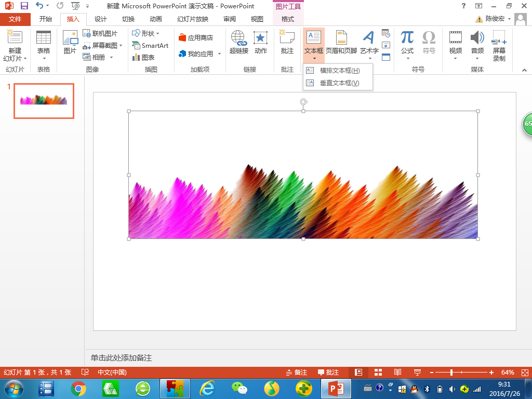Insert Object icon
This screenshot has height=399, width=532.
coord(386,57)
